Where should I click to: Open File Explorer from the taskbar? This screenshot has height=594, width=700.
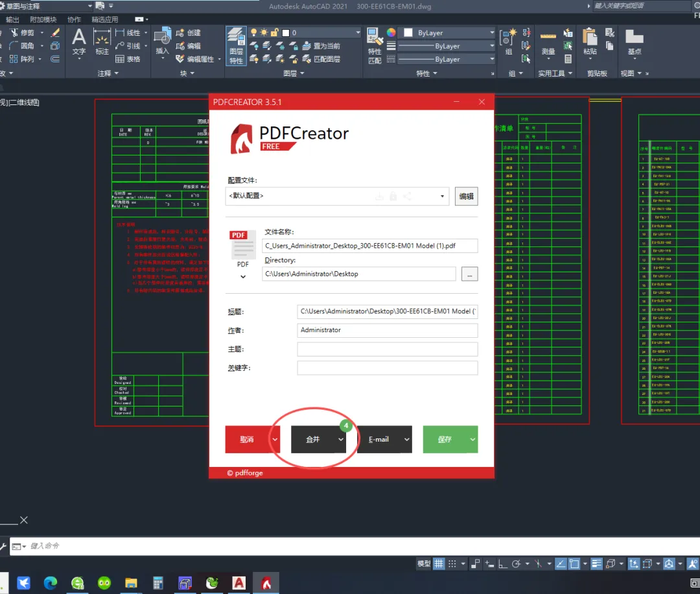pos(131,583)
